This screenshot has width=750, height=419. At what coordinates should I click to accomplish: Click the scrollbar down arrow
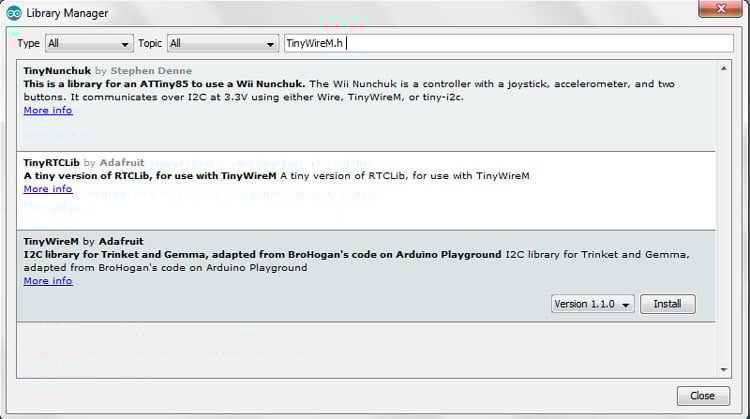tap(725, 368)
